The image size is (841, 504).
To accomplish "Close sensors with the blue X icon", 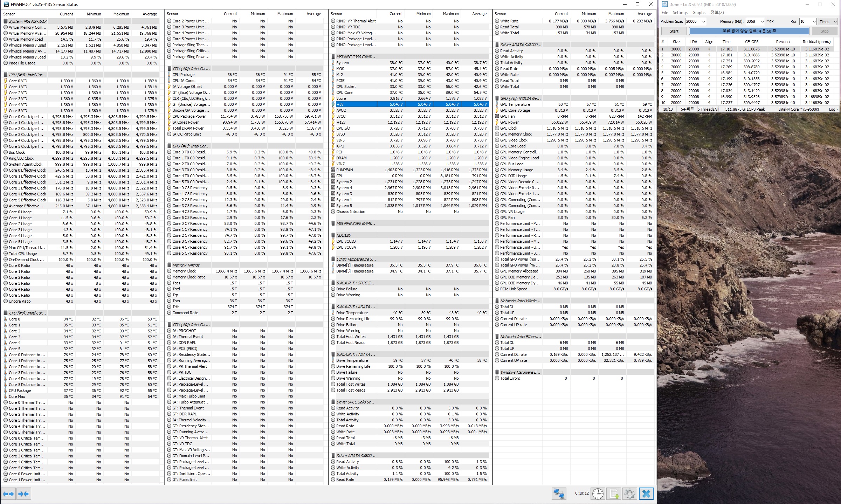I will pos(646,494).
